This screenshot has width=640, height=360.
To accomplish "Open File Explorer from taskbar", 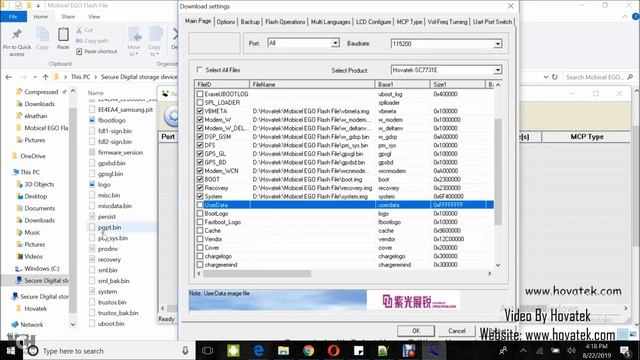I will click(283, 351).
